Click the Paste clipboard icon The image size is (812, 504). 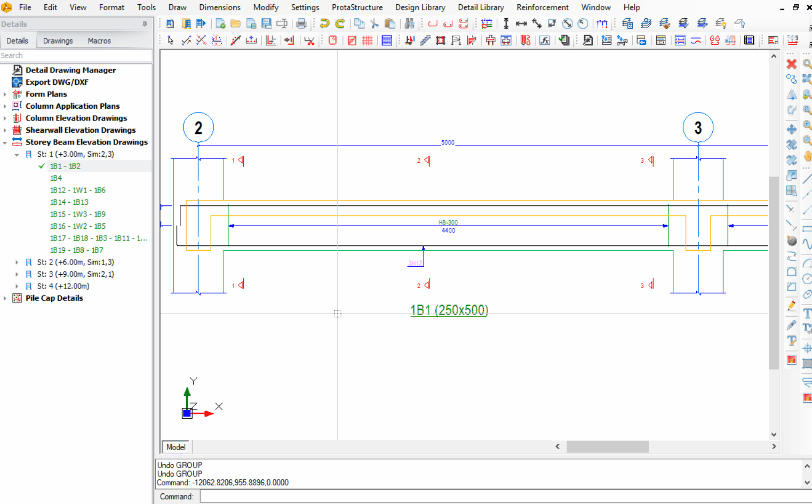tap(390, 23)
